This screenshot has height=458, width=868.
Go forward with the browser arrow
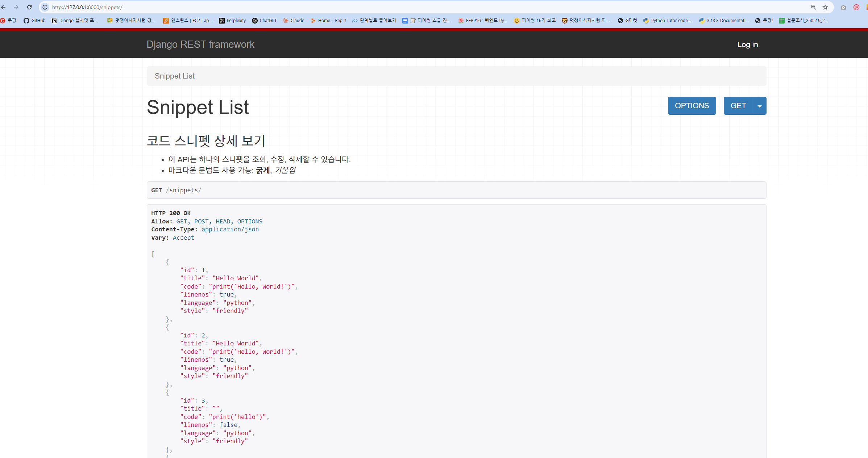(x=16, y=7)
